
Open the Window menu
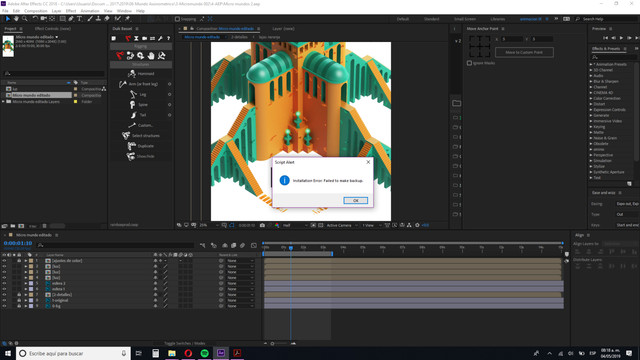(x=124, y=11)
